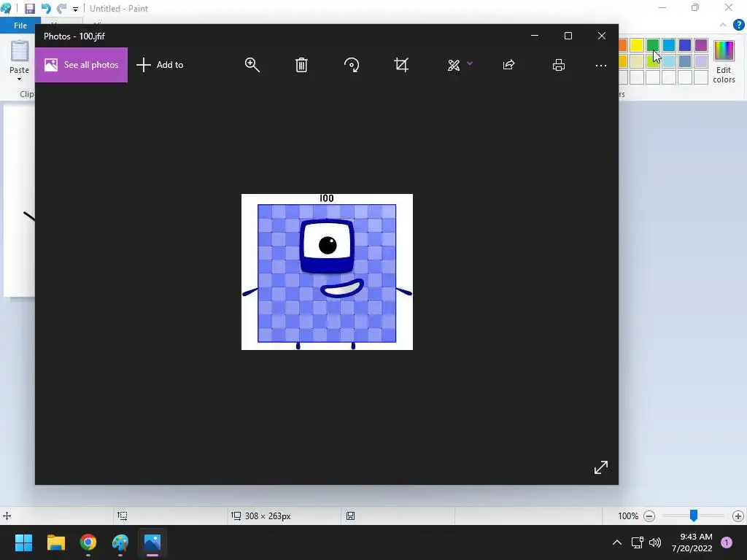Image resolution: width=747 pixels, height=560 pixels.
Task: Collapse the Paint ribbon with chevron
Action: [x=723, y=25]
